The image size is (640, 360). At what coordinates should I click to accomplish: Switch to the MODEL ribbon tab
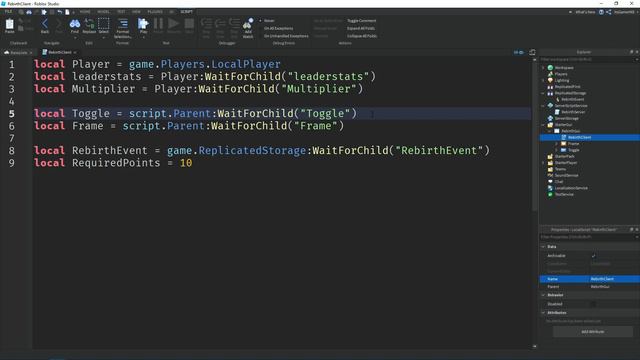pyautogui.click(x=103, y=12)
